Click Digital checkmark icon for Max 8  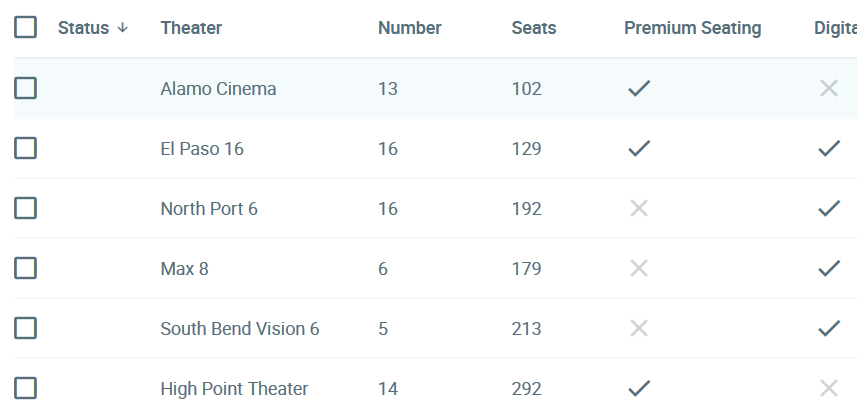pyautogui.click(x=828, y=269)
